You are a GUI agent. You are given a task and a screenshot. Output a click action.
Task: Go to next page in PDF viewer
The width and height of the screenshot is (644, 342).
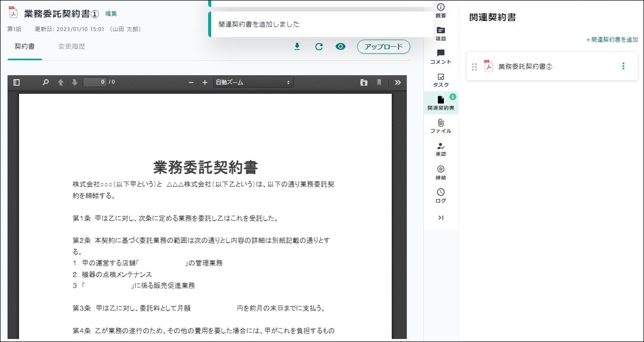coord(74,82)
